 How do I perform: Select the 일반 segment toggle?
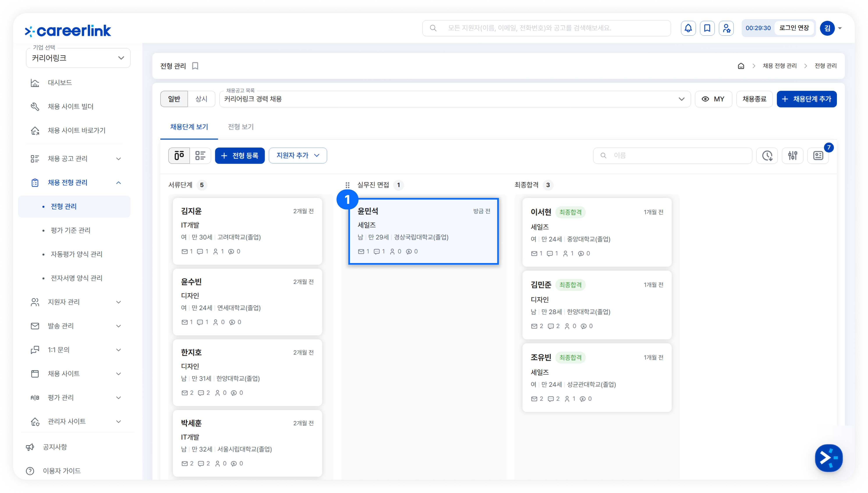click(174, 99)
